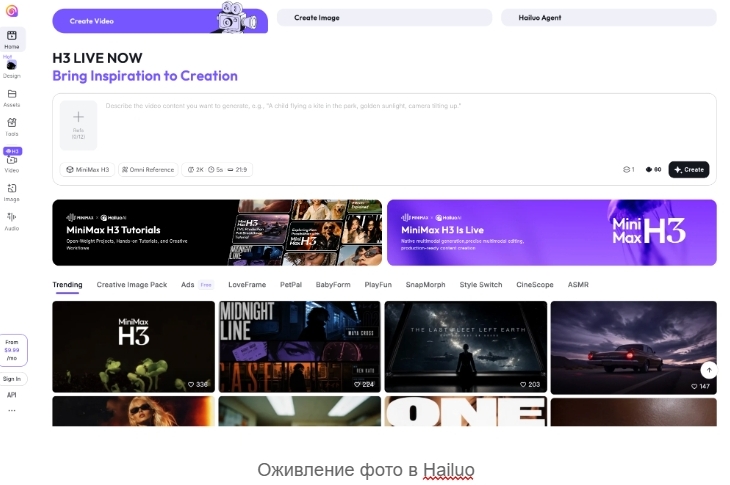
Task: Switch to the Create Video tab
Action: click(160, 21)
